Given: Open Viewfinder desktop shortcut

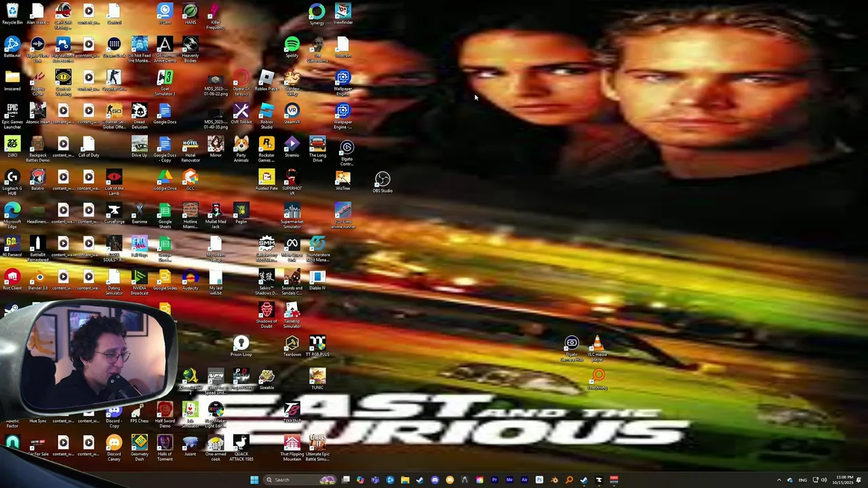Looking at the screenshot, I should 342,14.
